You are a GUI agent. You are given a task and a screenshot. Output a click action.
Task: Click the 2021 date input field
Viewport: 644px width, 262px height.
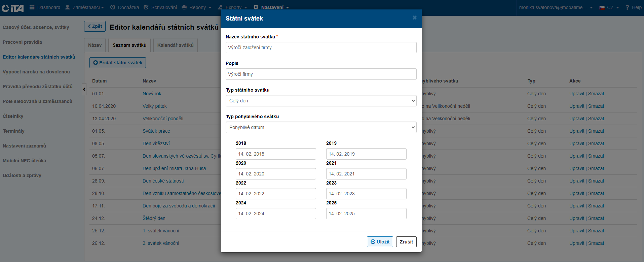coord(366,174)
